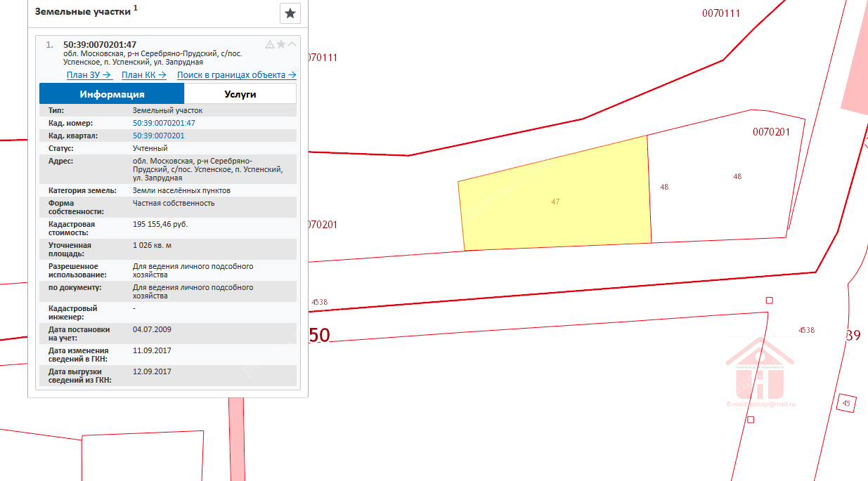Click the 4538 label near the small square
868x481 pixels.
(806, 330)
